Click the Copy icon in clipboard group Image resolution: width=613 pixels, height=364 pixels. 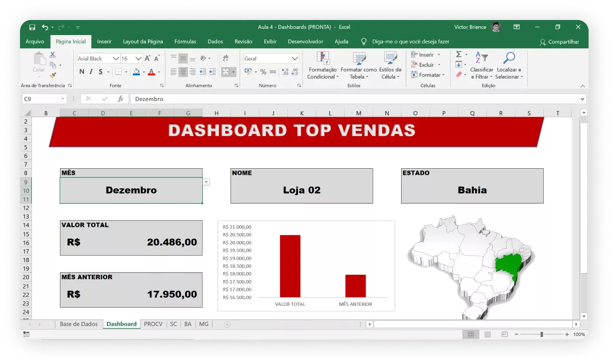(x=52, y=65)
